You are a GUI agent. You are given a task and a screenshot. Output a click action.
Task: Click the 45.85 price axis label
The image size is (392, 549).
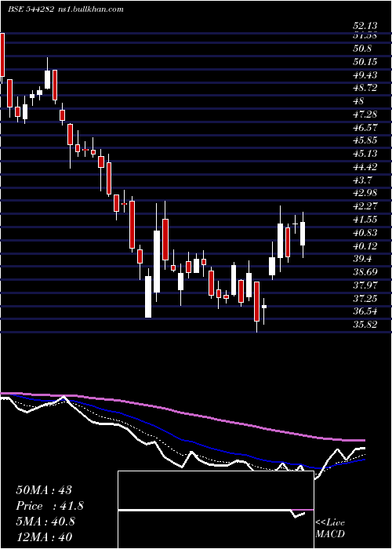pos(365,140)
